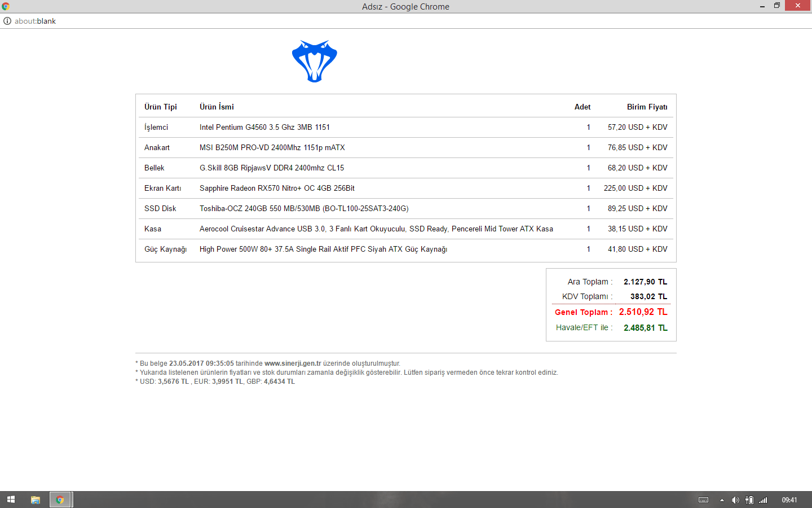This screenshot has width=812, height=508.
Task: Select the Bellek product type cell
Action: point(155,168)
